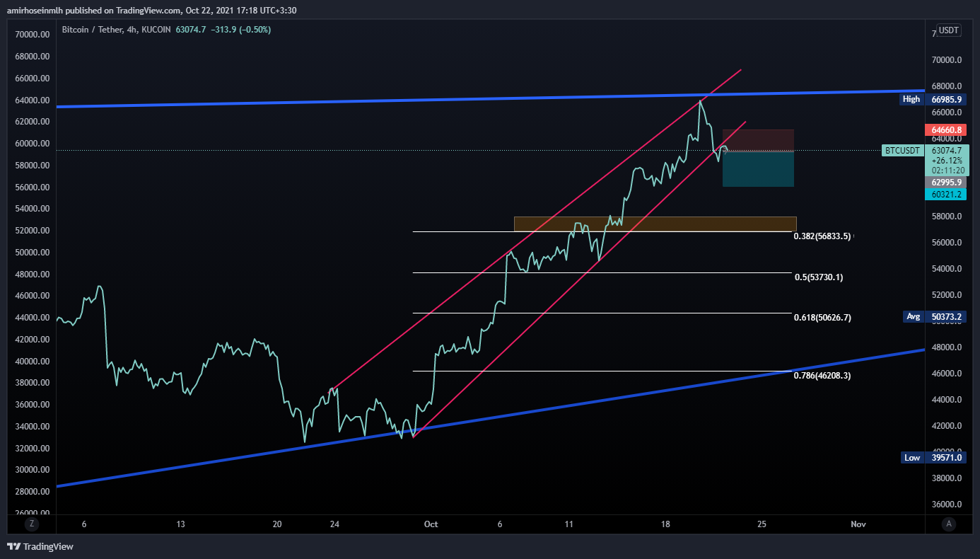Click the 24 date label on time axis

(335, 524)
